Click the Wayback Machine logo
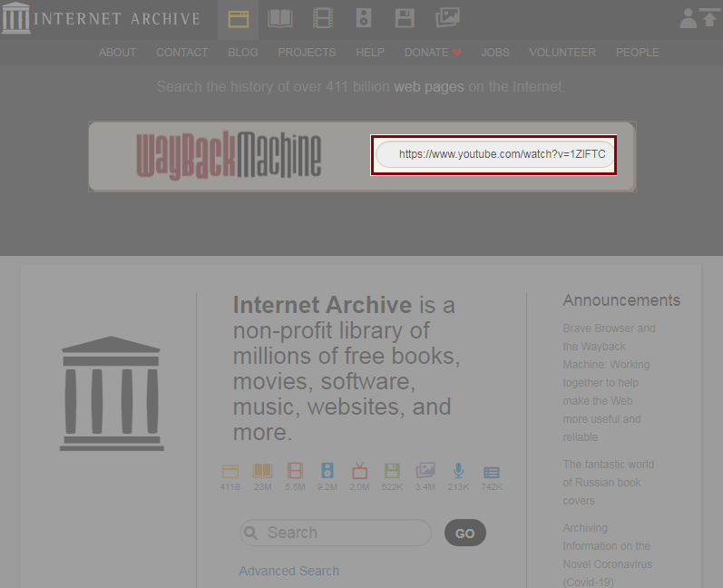The width and height of the screenshot is (723, 588). tap(229, 156)
